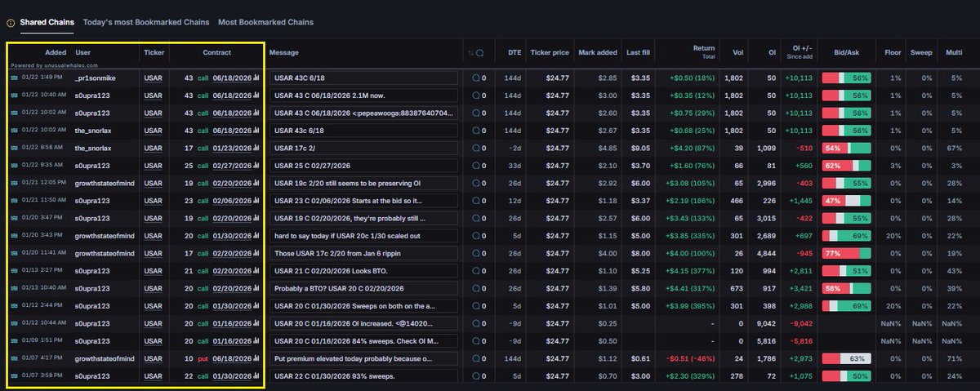Click comment icon on the USAR 22 C 93% sweeps row
Image resolution: width=980 pixels, height=391 pixels.
(x=477, y=375)
